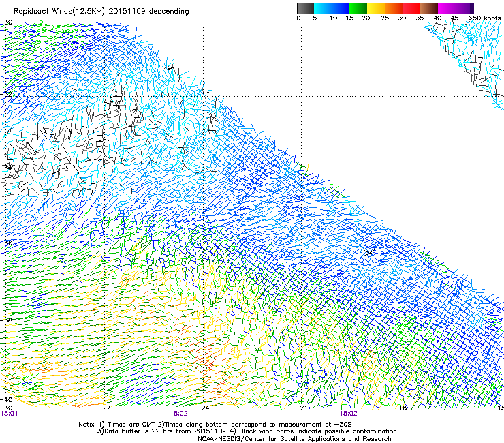Click the 18:02 time label beside -18
The width and height of the screenshot is (504, 443).
pos(349,414)
